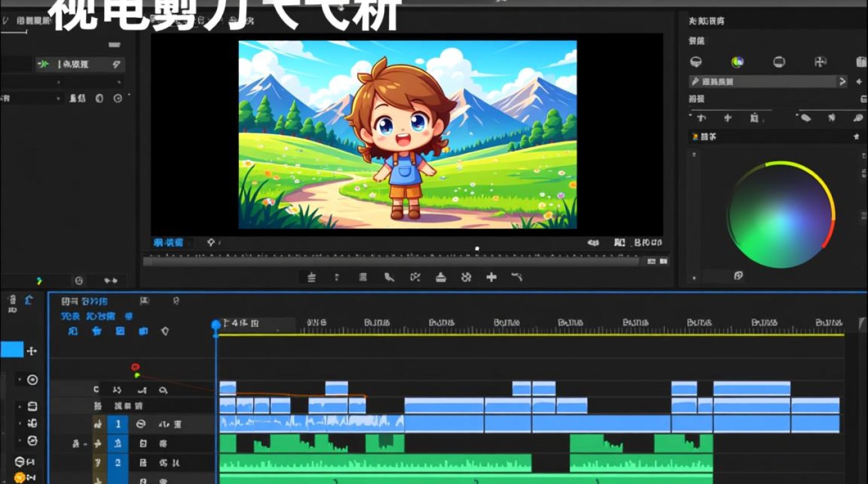
Task: Click the star button on the color section header
Action: click(x=856, y=137)
